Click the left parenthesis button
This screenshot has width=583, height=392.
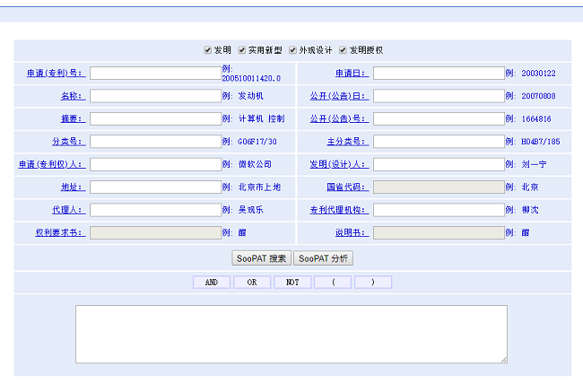[333, 282]
